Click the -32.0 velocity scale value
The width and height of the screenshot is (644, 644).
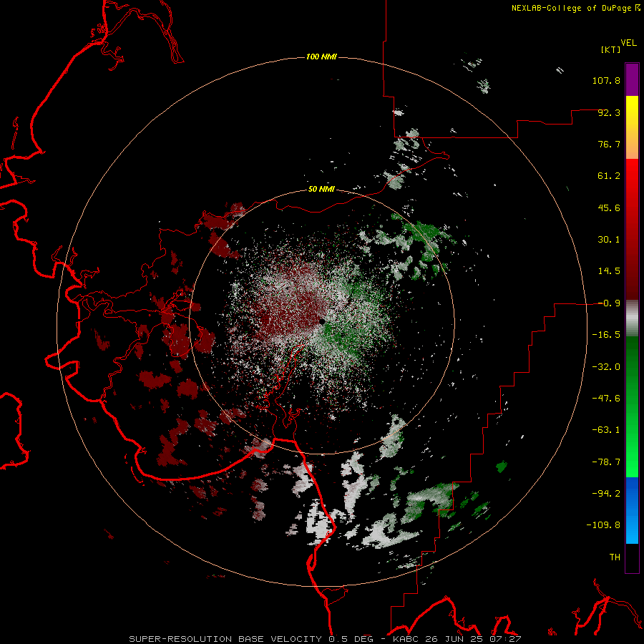(606, 367)
